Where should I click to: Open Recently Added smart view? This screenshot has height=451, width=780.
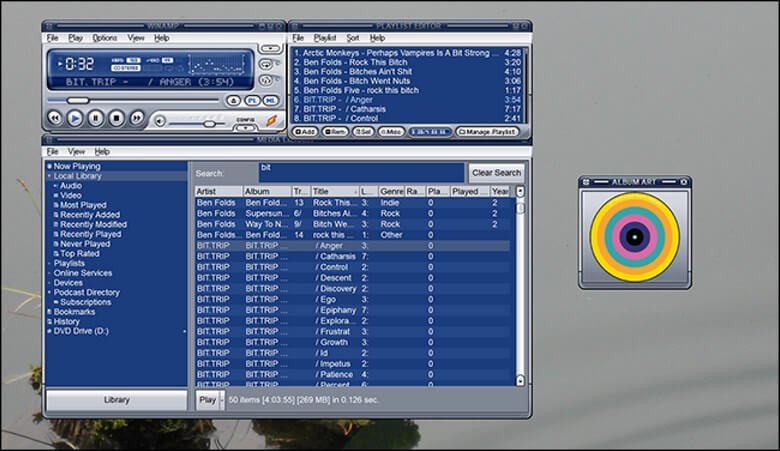tap(90, 215)
